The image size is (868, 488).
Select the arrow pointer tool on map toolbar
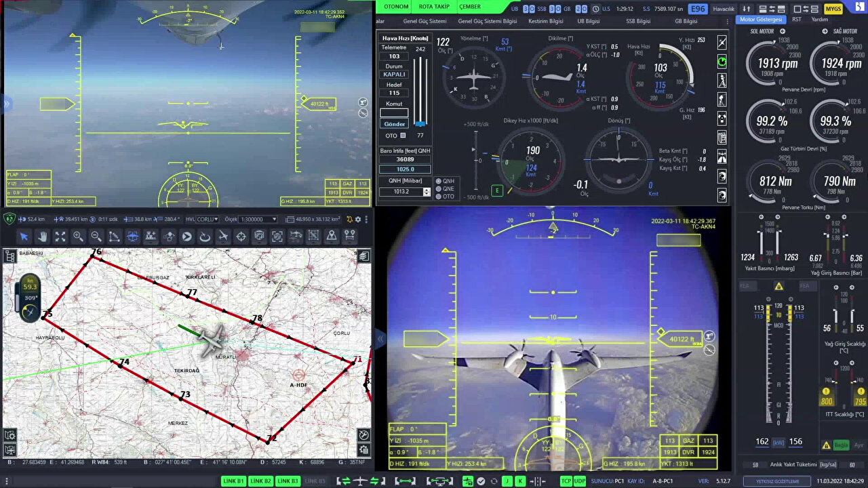point(24,236)
